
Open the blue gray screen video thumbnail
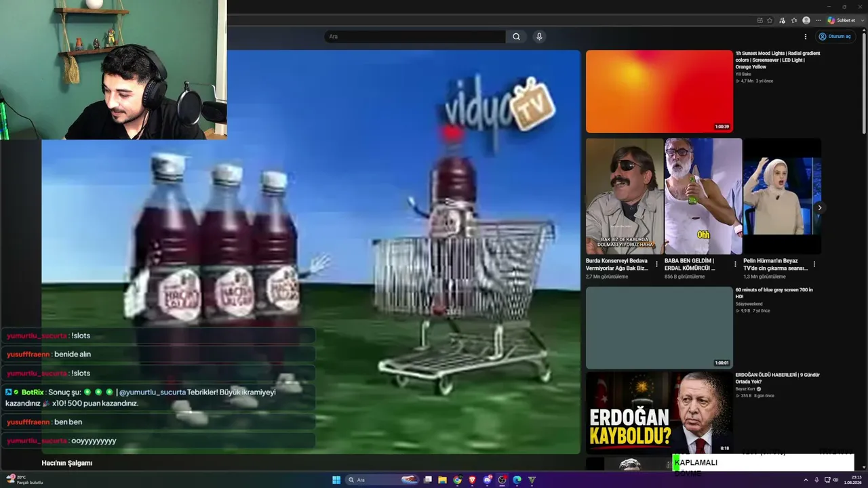click(659, 328)
